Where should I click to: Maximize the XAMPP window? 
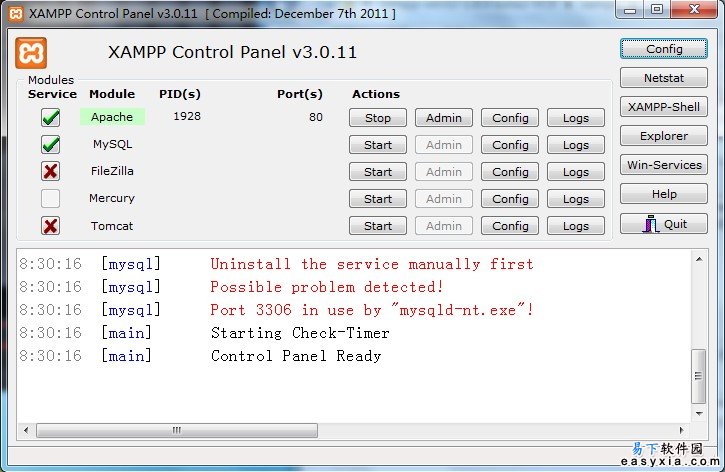click(657, 10)
